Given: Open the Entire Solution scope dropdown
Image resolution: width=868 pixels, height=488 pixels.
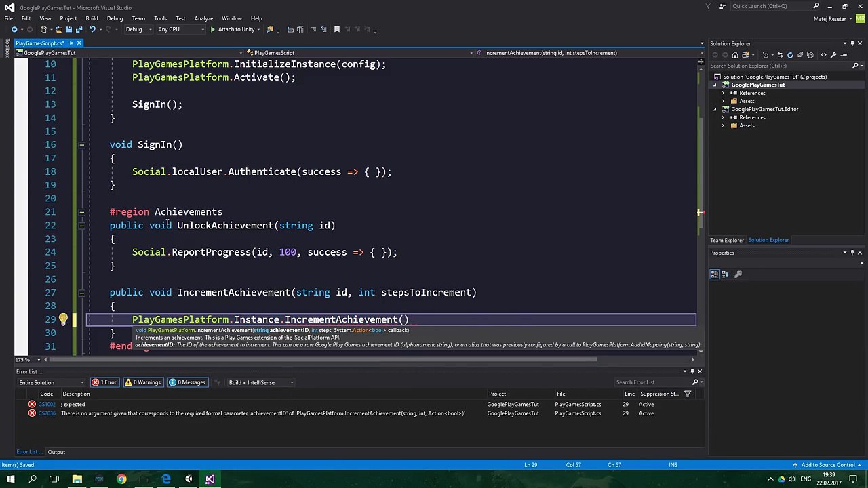Looking at the screenshot, I should (x=51, y=382).
